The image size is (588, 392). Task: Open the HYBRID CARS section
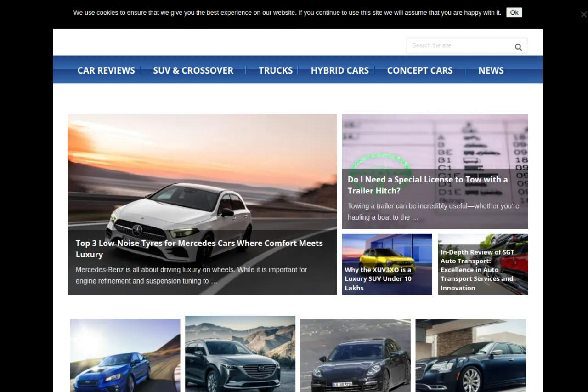tap(340, 70)
